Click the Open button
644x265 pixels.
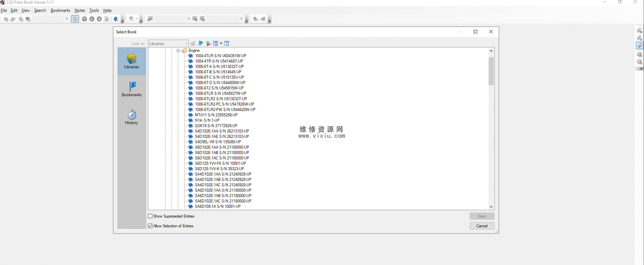click(x=482, y=216)
